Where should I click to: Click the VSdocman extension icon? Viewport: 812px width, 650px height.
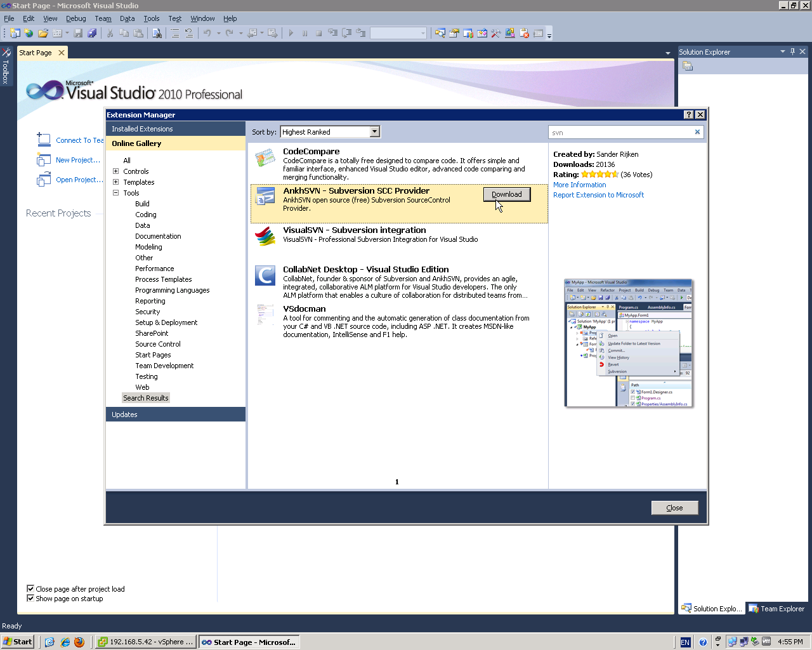point(265,315)
